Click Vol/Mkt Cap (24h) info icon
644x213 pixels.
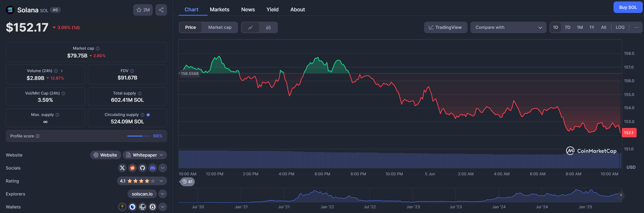click(x=63, y=93)
